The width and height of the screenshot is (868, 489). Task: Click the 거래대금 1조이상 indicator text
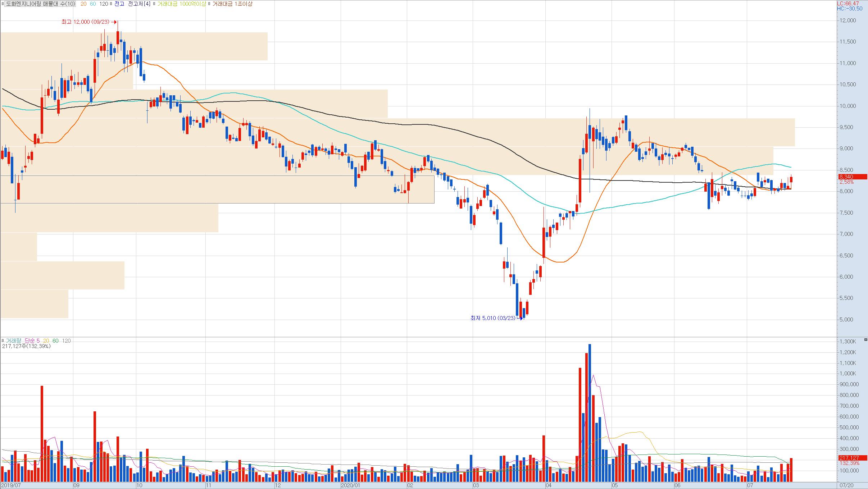tap(232, 4)
